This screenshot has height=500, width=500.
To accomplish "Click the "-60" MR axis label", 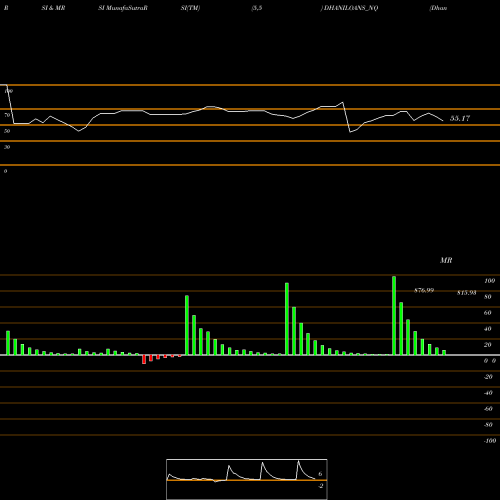I will pos(488,409).
